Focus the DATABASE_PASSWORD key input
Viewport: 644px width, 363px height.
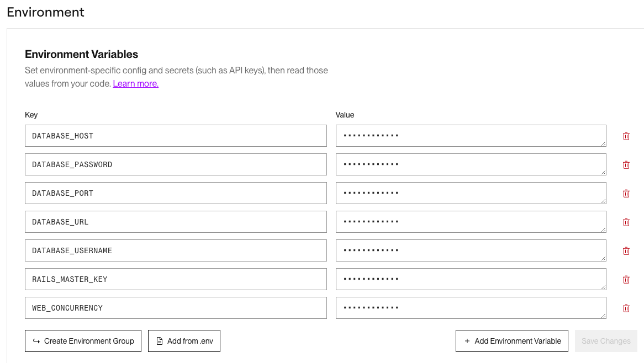(x=176, y=164)
